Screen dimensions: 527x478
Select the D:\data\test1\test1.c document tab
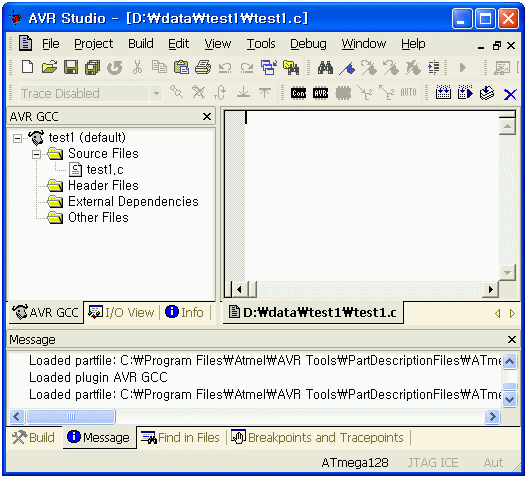pos(313,313)
